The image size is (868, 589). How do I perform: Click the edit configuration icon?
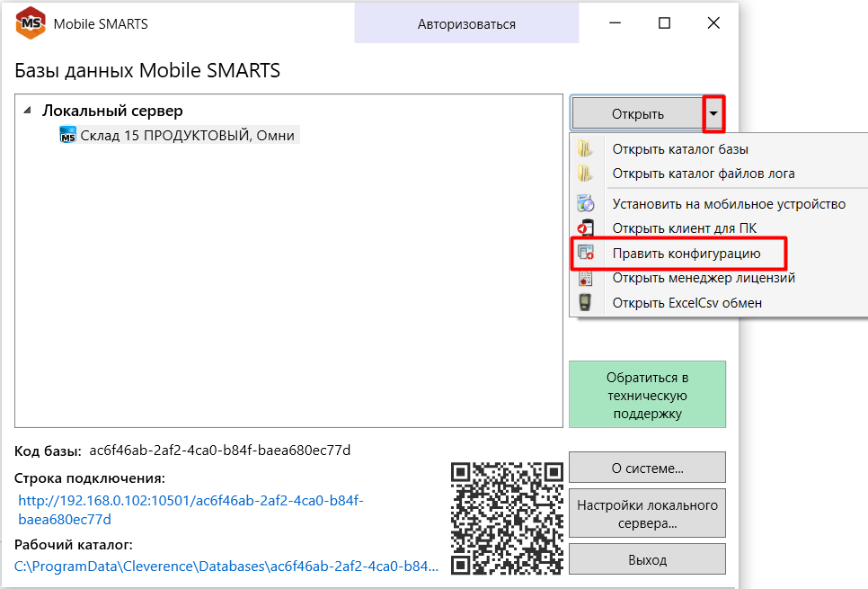pyautogui.click(x=586, y=253)
